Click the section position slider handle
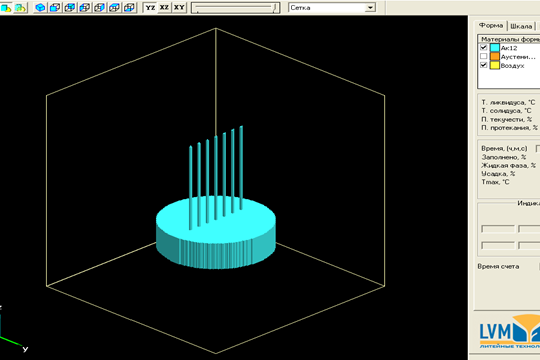 click(274, 8)
